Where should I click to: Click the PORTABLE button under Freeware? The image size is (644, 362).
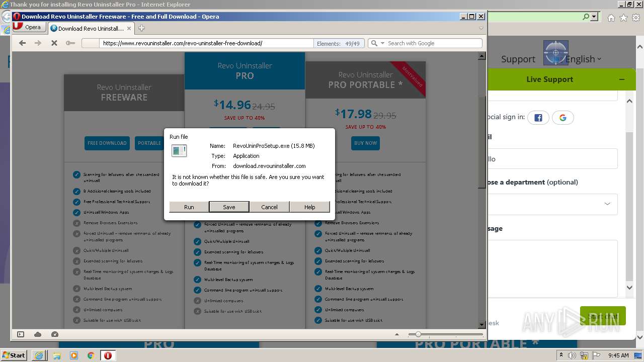pos(149,143)
